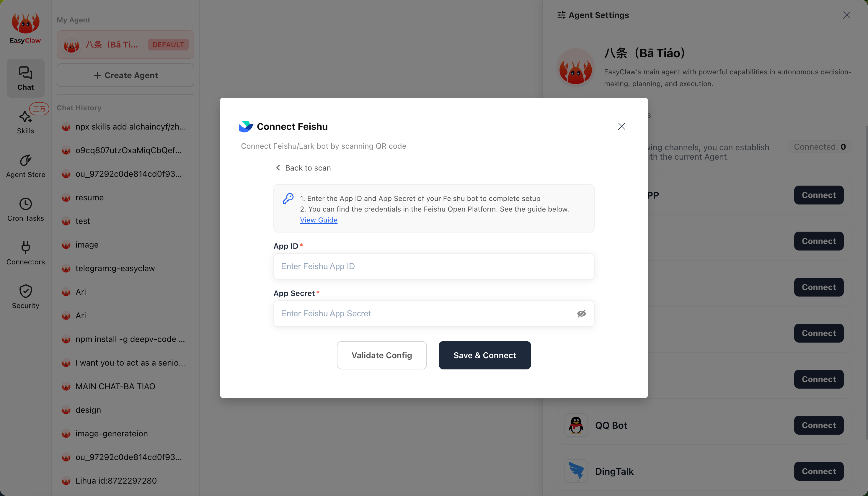The height and width of the screenshot is (496, 868).
Task: Open the Agent Store
Action: (x=26, y=166)
